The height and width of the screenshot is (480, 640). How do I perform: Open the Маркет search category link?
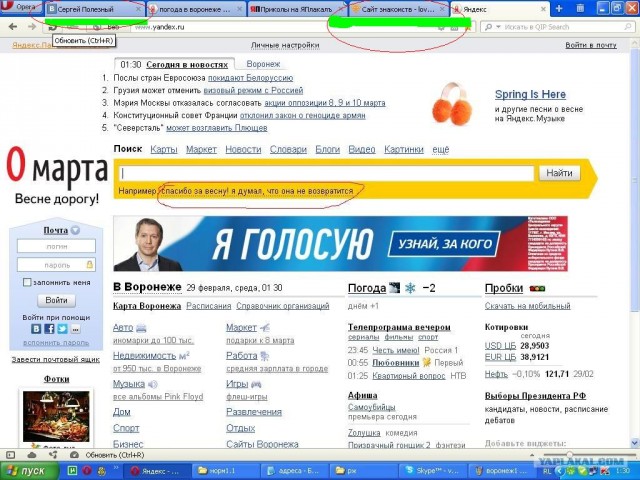point(201,149)
